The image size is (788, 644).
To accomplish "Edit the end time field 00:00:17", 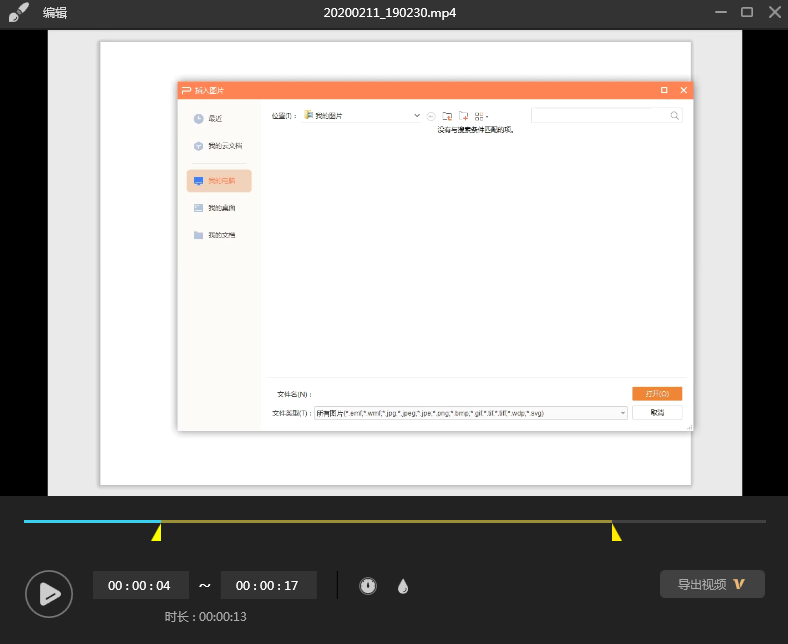I will click(x=268, y=585).
